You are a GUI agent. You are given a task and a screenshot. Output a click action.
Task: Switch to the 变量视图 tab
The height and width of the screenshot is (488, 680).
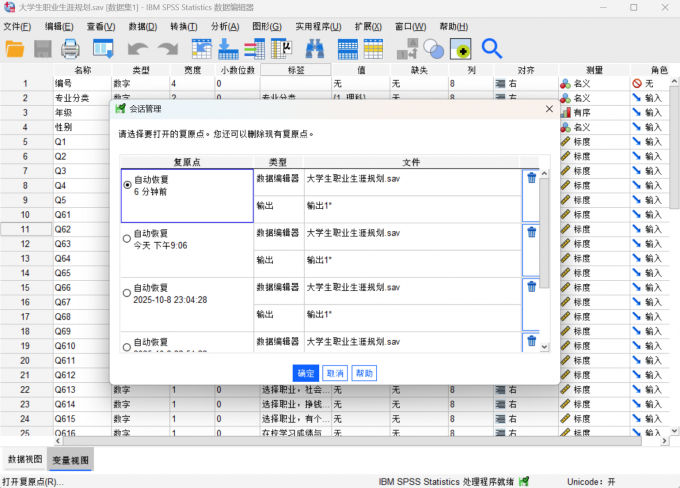pyautogui.click(x=70, y=460)
